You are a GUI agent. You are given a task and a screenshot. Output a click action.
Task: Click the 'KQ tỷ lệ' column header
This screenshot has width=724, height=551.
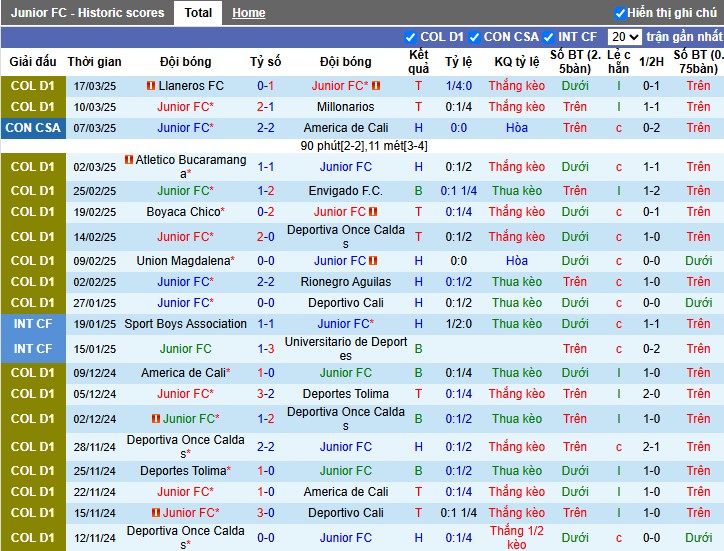(x=517, y=62)
